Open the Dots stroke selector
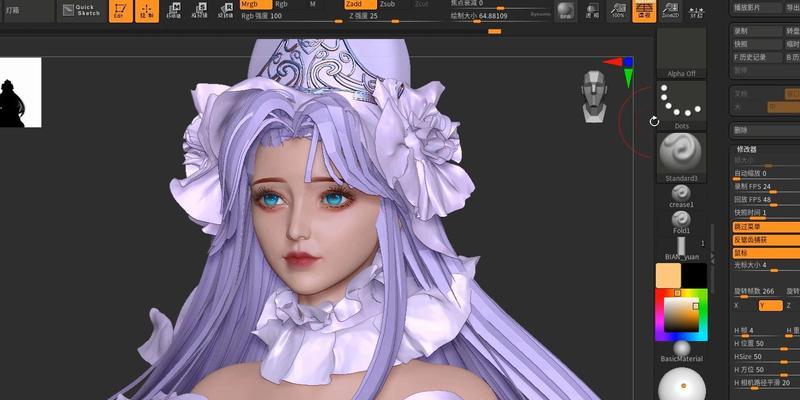This screenshot has height=400, width=800. click(x=681, y=105)
